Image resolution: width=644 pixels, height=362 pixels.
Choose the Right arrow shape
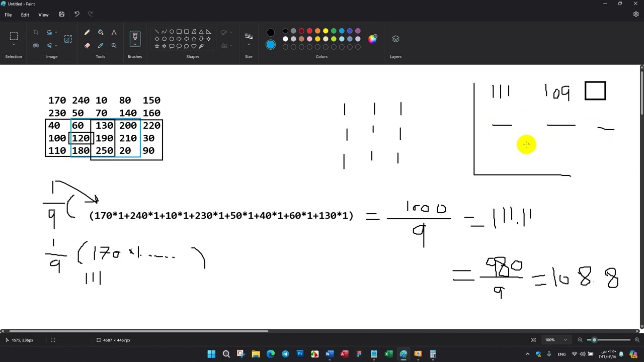point(179,39)
